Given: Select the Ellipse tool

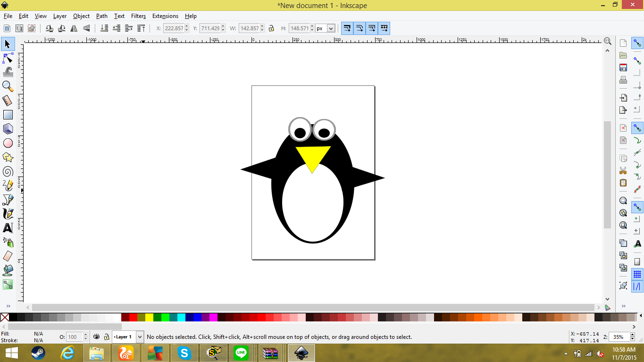Looking at the screenshot, I should tap(8, 143).
